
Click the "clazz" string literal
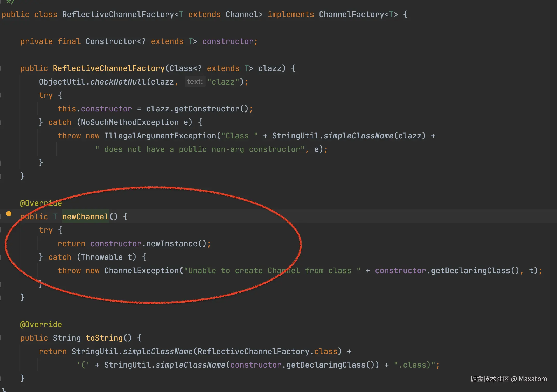[x=223, y=82]
